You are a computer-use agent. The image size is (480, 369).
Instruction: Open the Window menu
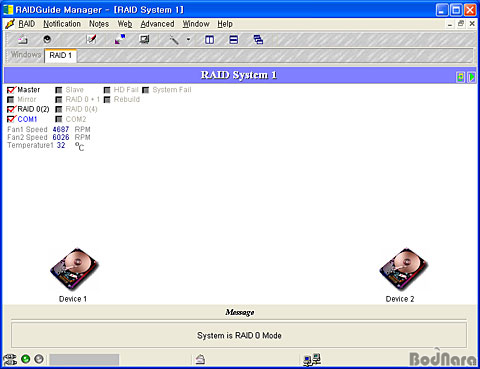tap(196, 24)
